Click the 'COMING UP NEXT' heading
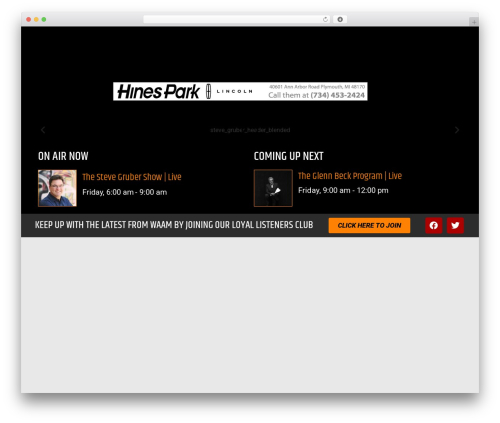The image size is (500, 423). (288, 156)
